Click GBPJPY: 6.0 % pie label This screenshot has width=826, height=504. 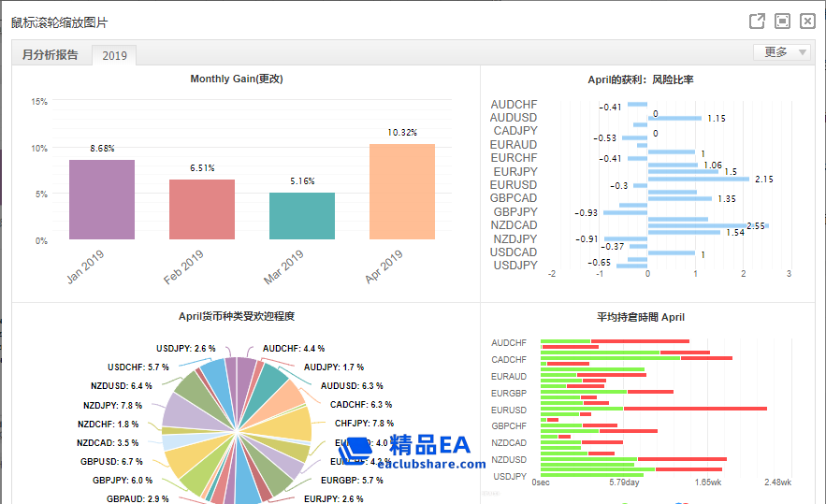tap(123, 481)
